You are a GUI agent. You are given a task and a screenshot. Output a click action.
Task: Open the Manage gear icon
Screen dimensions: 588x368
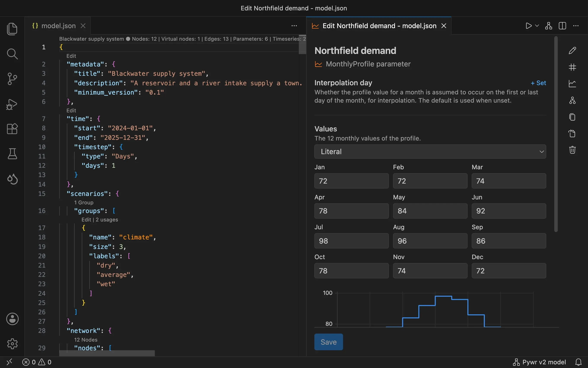[12, 344]
